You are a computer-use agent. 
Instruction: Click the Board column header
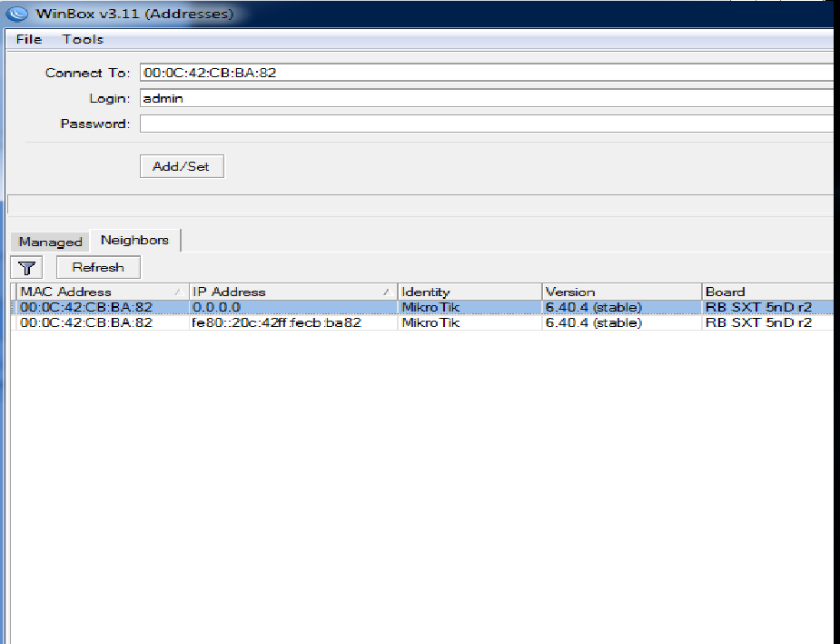coord(767,292)
